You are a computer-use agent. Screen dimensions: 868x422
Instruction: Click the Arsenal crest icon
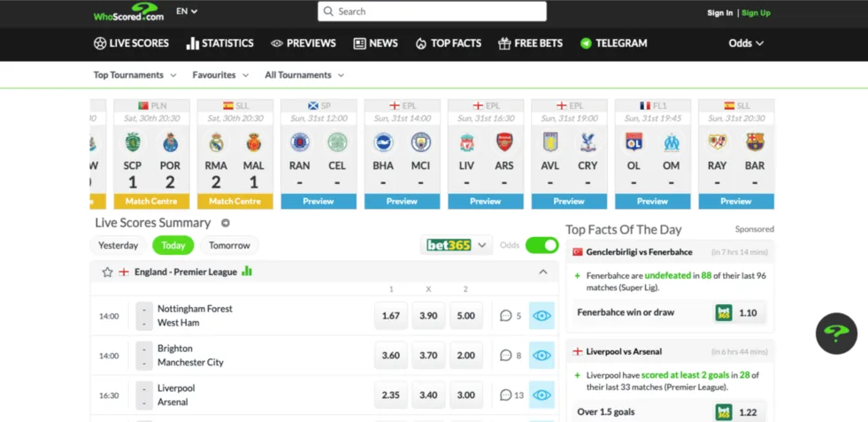[x=504, y=142]
